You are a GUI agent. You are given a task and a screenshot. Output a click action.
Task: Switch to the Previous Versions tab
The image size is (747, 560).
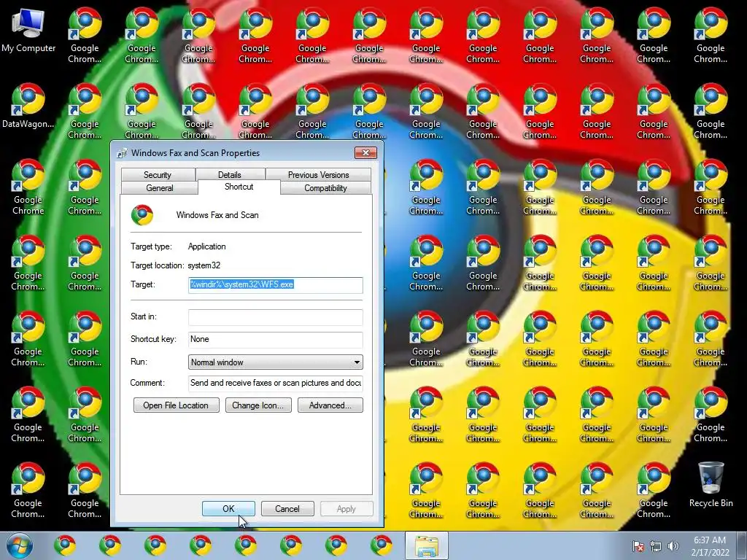tap(318, 175)
